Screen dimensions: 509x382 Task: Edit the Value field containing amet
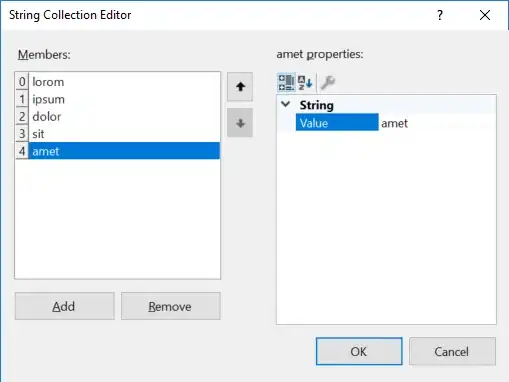[x=437, y=123]
